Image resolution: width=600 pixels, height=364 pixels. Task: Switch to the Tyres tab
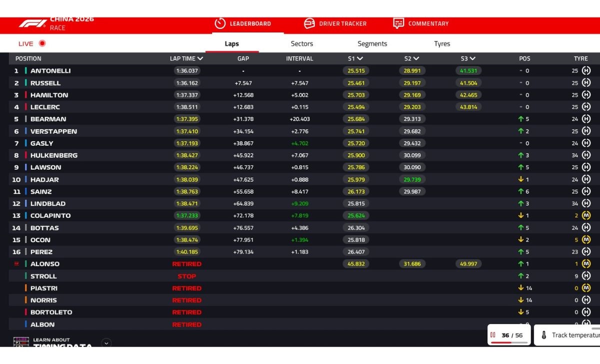(x=442, y=44)
